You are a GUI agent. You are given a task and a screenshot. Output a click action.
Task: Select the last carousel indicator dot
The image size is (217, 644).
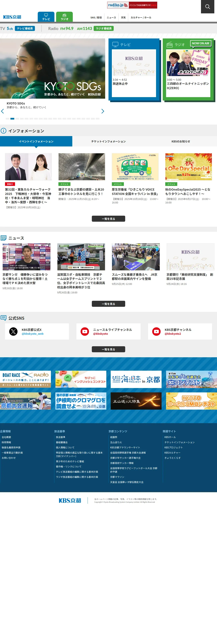pyautogui.click(x=98, y=119)
